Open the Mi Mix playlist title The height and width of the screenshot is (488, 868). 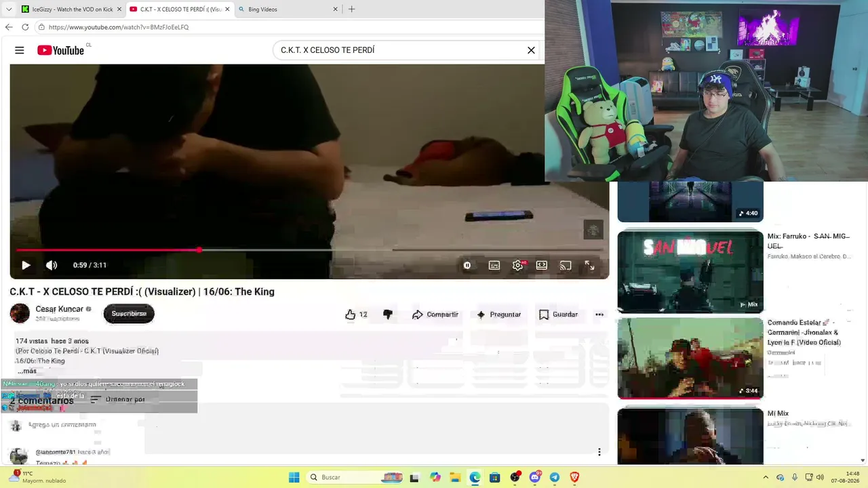[x=778, y=413]
